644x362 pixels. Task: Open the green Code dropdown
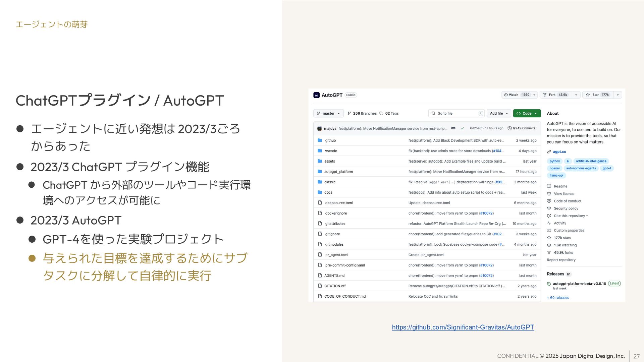(x=527, y=114)
